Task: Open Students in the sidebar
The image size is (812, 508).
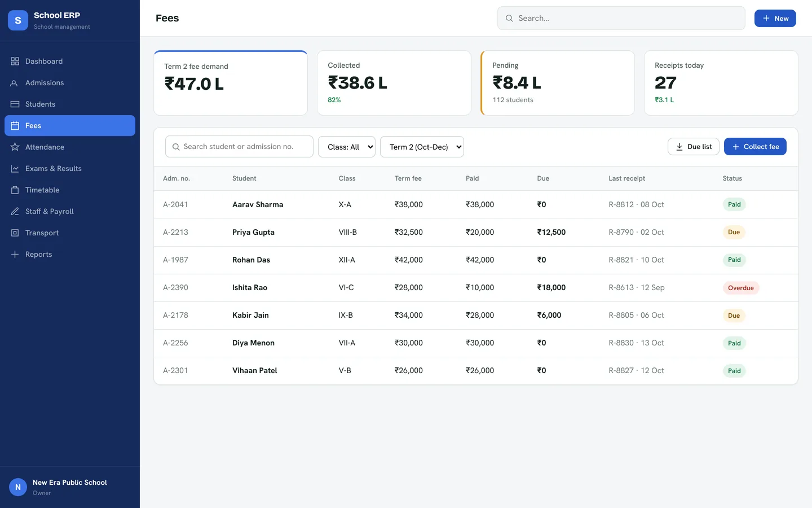Action: (70, 104)
